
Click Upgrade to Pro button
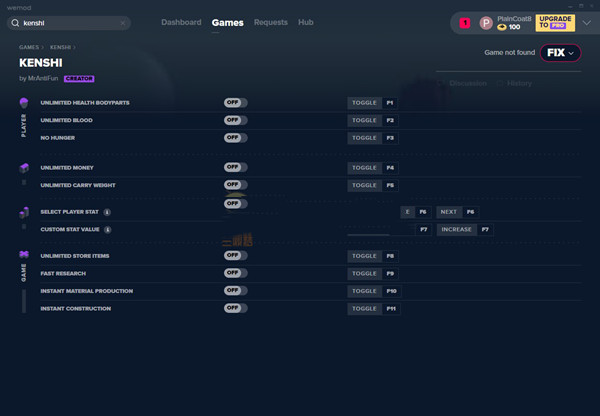(x=555, y=23)
